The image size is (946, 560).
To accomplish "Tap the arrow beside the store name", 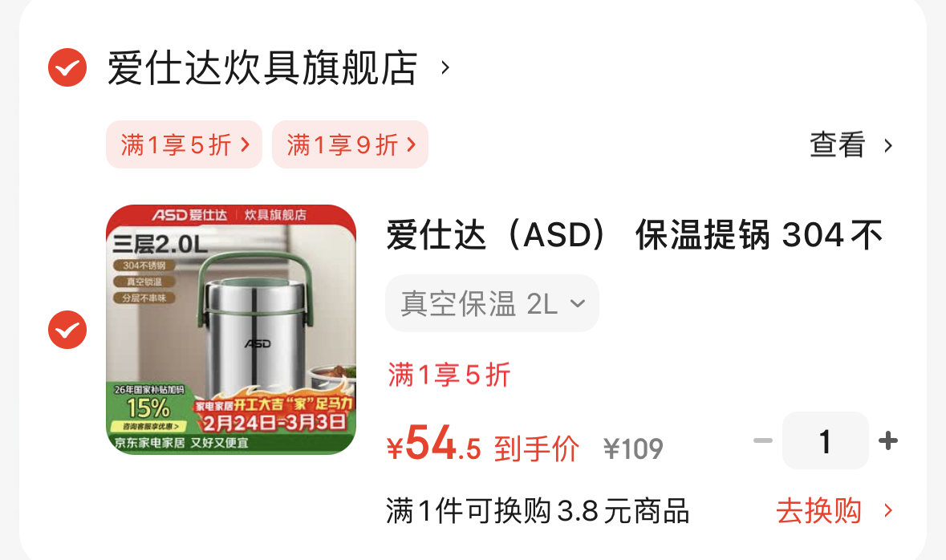I will click(x=445, y=67).
